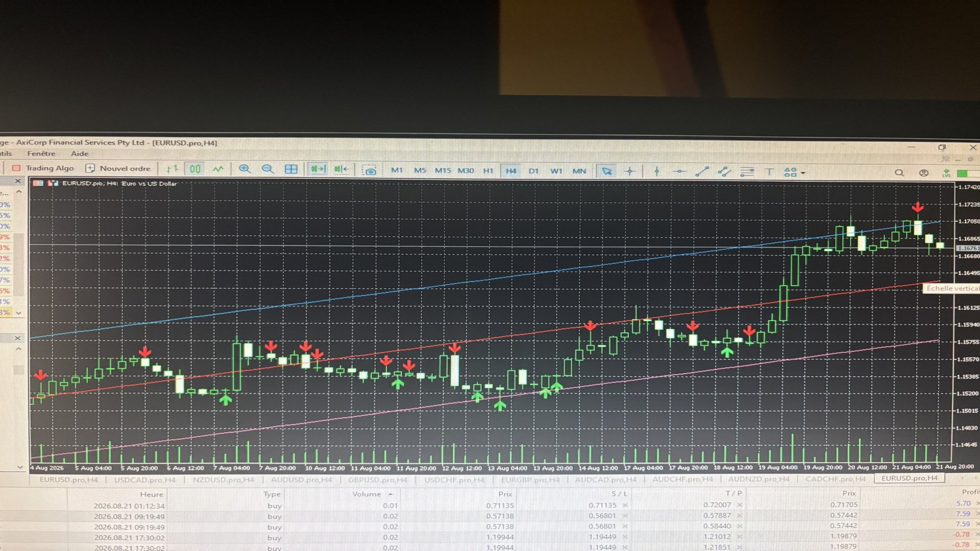Close the upper left side panel
This screenshot has width=980, height=551.
18,181
